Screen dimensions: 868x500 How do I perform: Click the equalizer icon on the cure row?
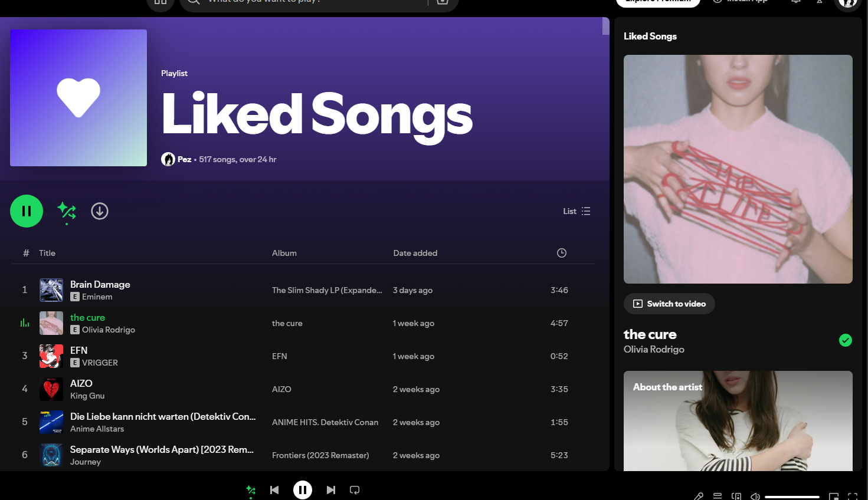(x=25, y=323)
